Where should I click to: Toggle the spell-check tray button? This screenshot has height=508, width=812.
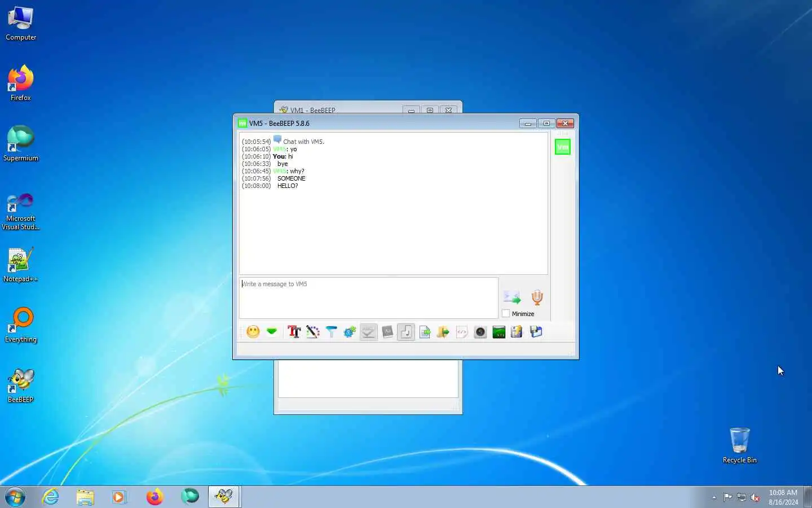[368, 332]
